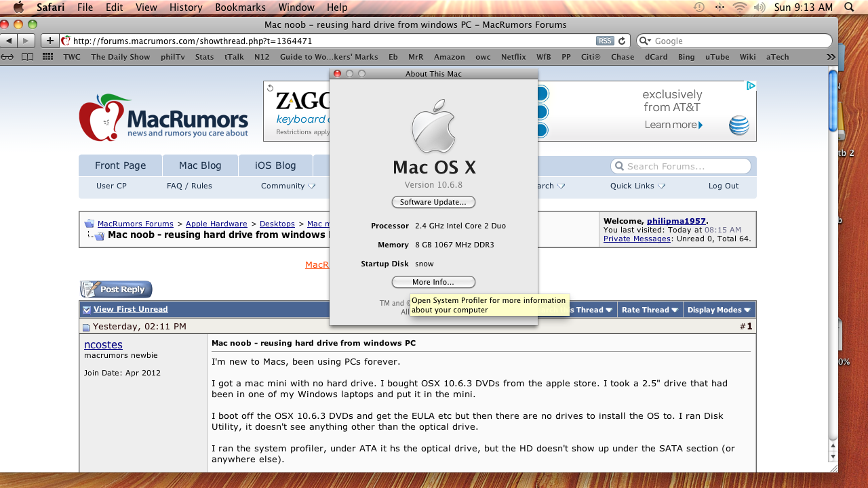Click the AdChoices icon on banner
Image resolution: width=868 pixels, height=488 pixels.
[x=751, y=86]
